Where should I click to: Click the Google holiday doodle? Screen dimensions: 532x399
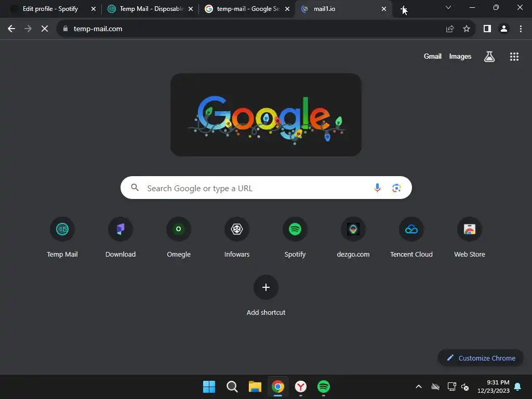tap(266, 115)
